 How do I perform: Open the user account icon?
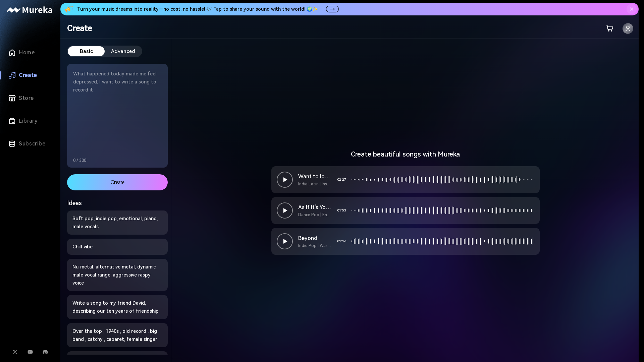(628, 28)
